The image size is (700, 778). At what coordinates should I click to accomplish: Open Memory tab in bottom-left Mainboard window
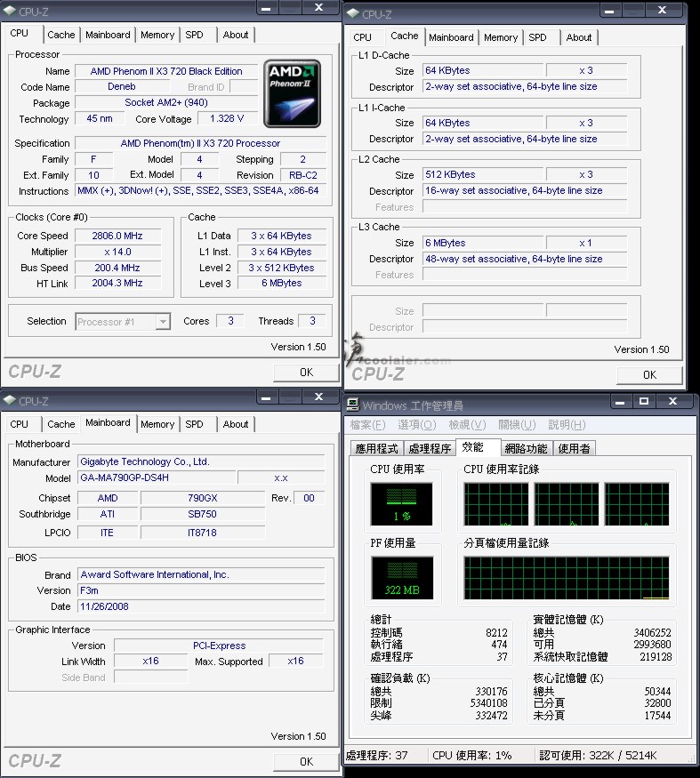[x=157, y=424]
